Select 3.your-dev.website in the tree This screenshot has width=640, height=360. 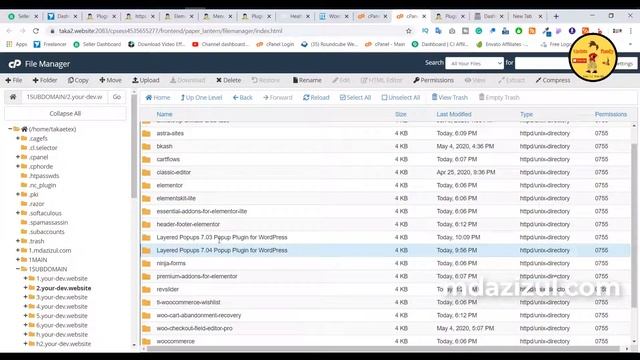[x=62, y=297]
